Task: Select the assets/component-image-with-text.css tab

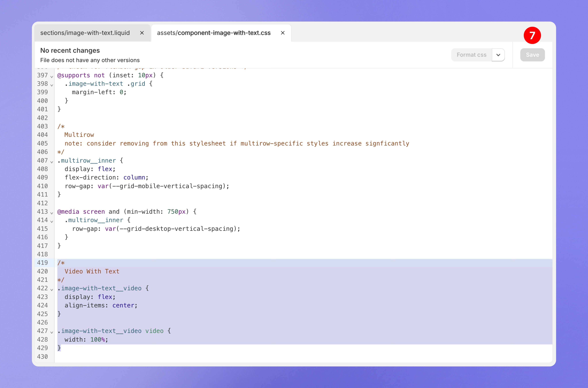Action: pyautogui.click(x=214, y=33)
